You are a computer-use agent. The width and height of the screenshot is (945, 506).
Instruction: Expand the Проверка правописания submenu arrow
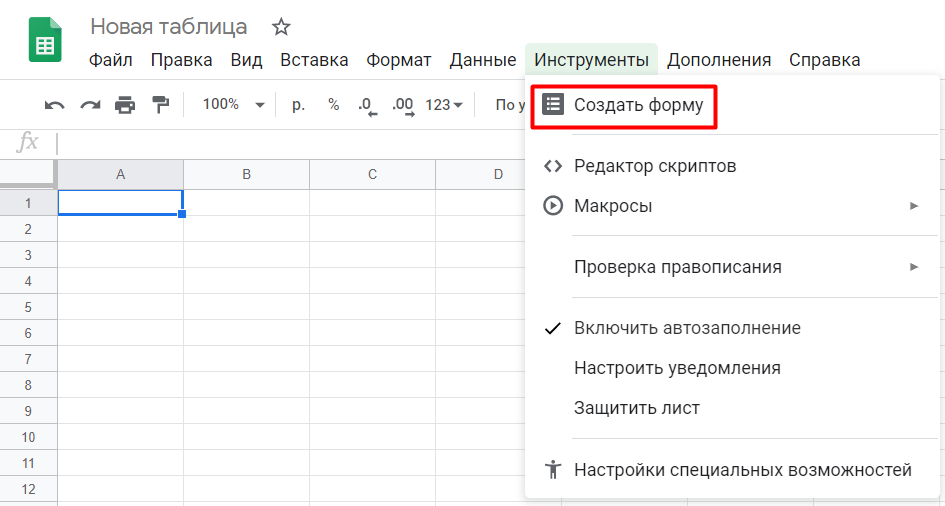914,267
